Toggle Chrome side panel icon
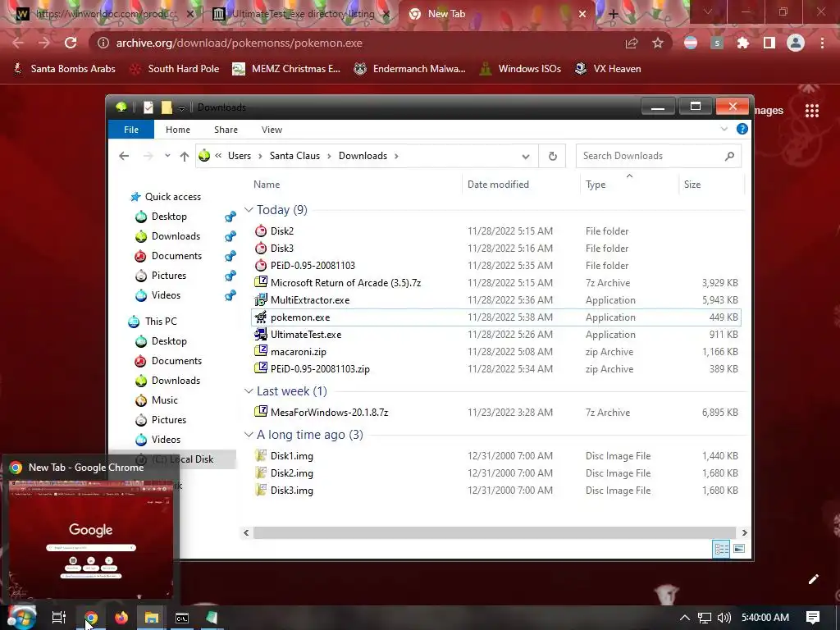 (769, 43)
